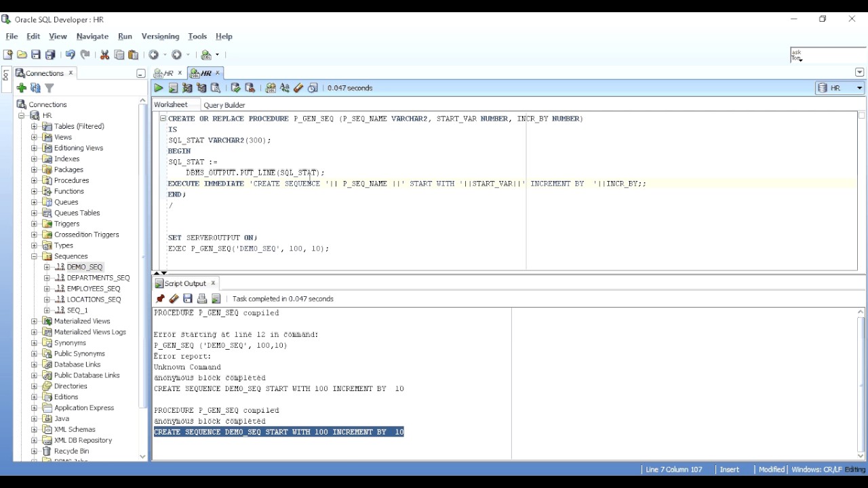Click the Redo arrow icon
This screenshot has height=488, width=868.
pyautogui.click(x=85, y=55)
